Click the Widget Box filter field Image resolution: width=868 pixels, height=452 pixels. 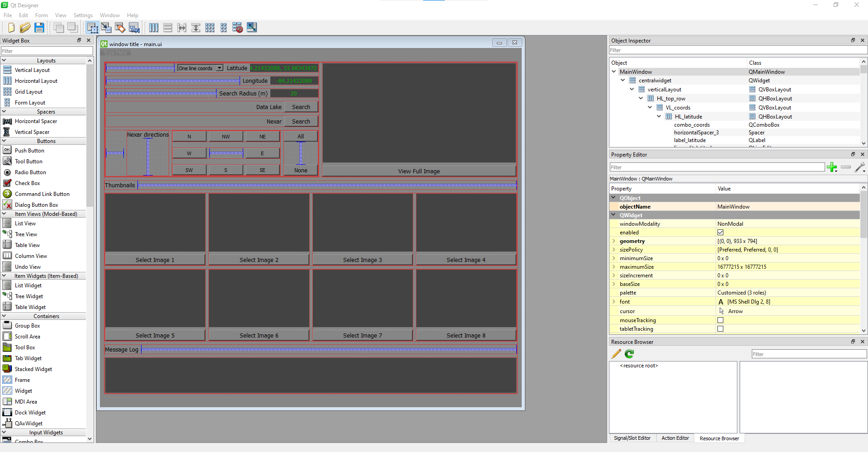tap(47, 51)
